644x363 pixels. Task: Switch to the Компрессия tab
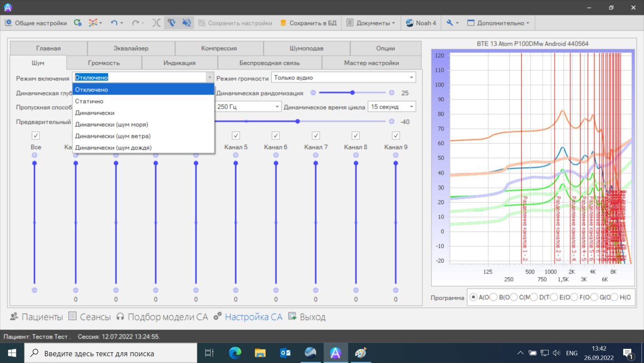219,48
